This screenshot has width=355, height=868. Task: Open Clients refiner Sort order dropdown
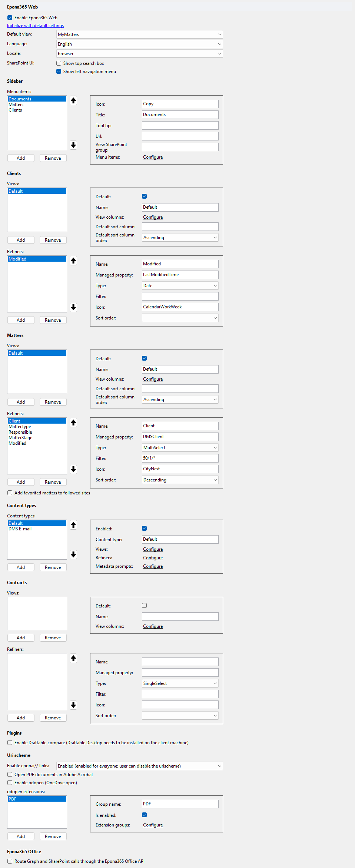pos(180,318)
